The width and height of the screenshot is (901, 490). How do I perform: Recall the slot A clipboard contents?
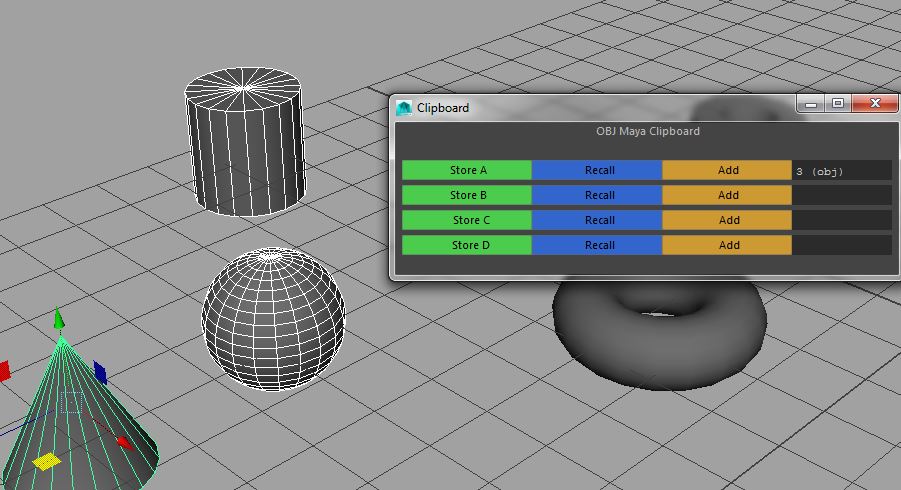597,170
